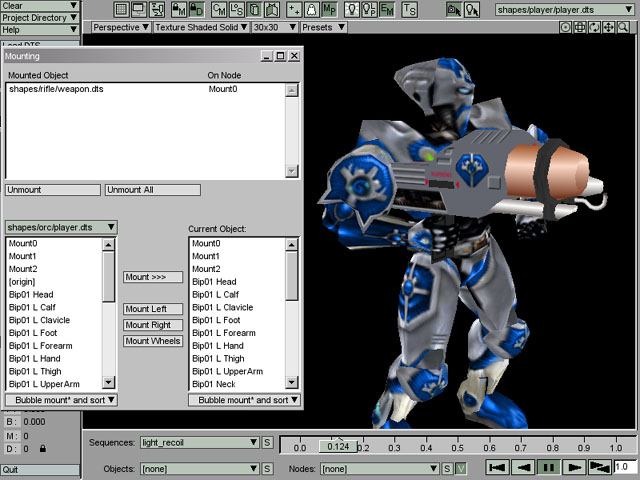Click the Mount Left button
Screen dimensions: 640x480
153,309
